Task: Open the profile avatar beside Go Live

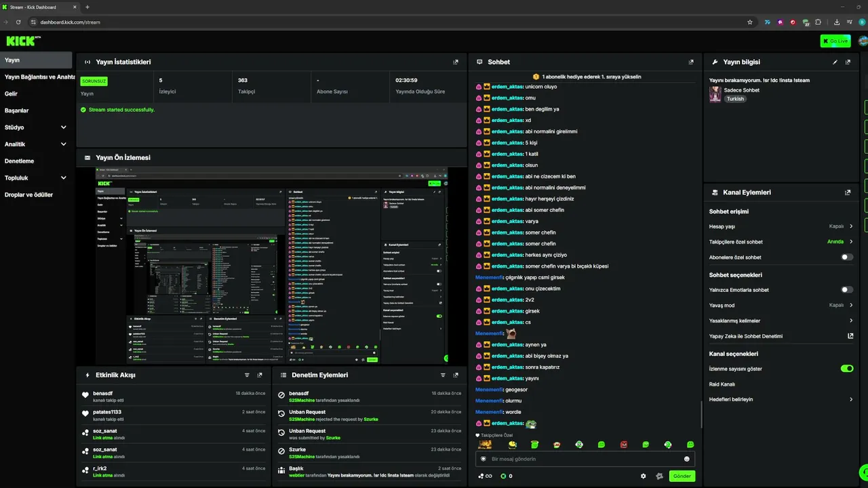Action: pyautogui.click(x=863, y=41)
